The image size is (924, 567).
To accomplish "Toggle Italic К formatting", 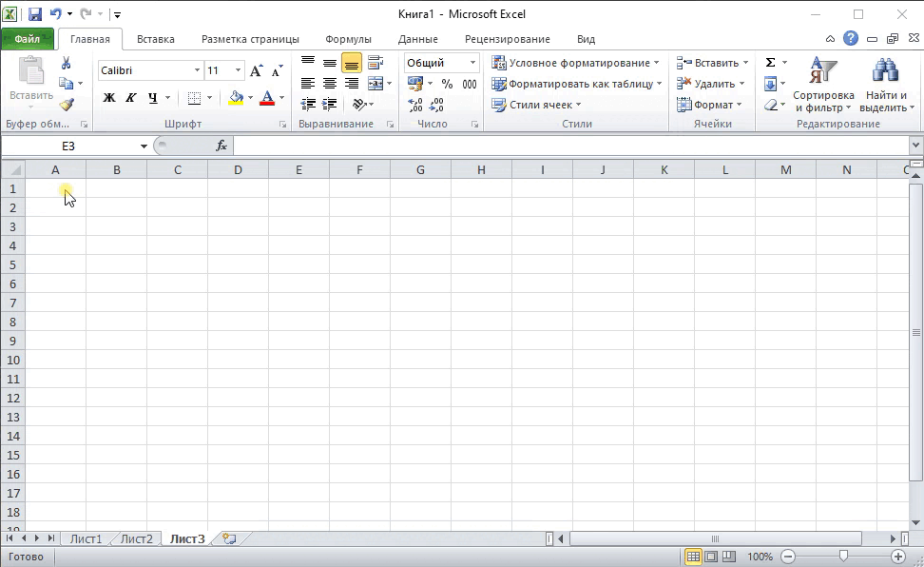I will point(131,98).
